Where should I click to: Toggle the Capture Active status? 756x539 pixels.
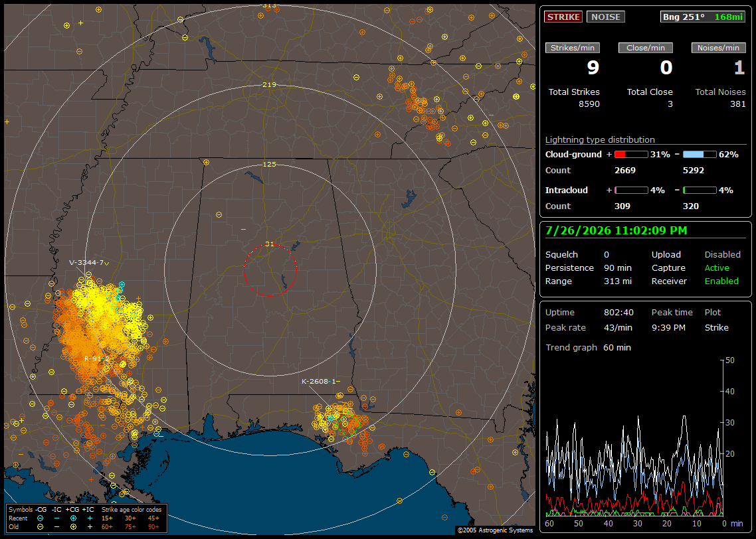[716, 268]
